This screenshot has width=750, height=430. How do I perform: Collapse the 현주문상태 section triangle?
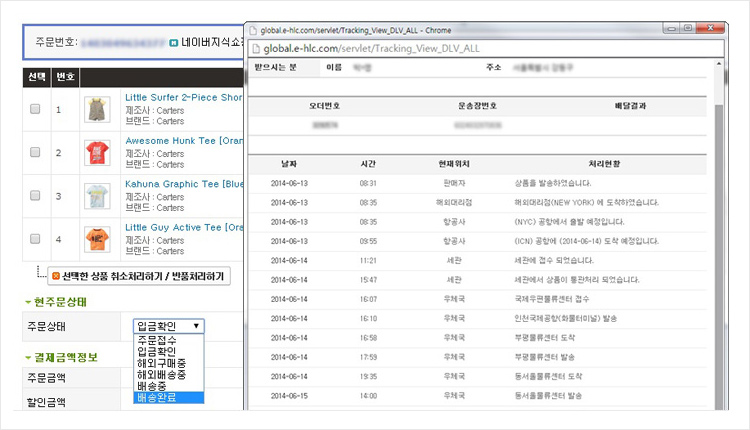[x=28, y=302]
